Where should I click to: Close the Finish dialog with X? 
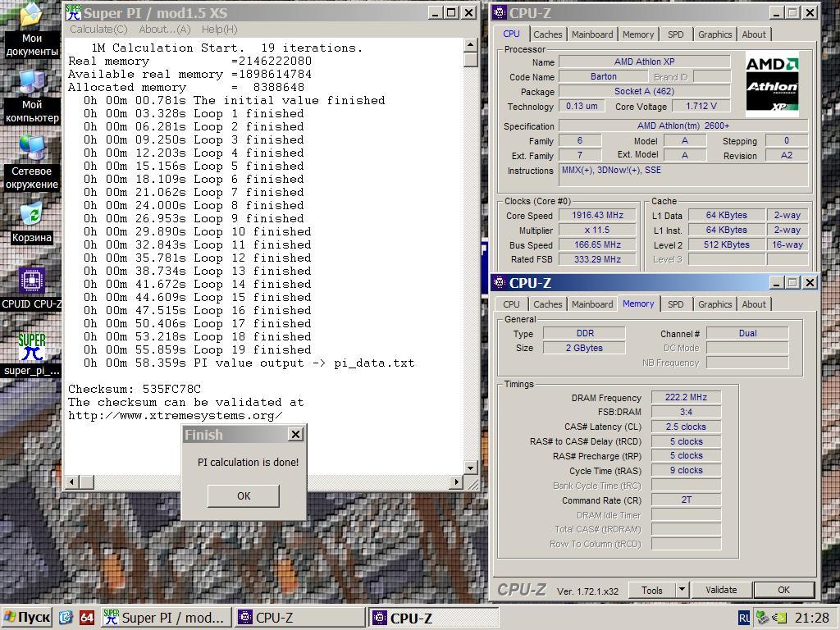295,435
